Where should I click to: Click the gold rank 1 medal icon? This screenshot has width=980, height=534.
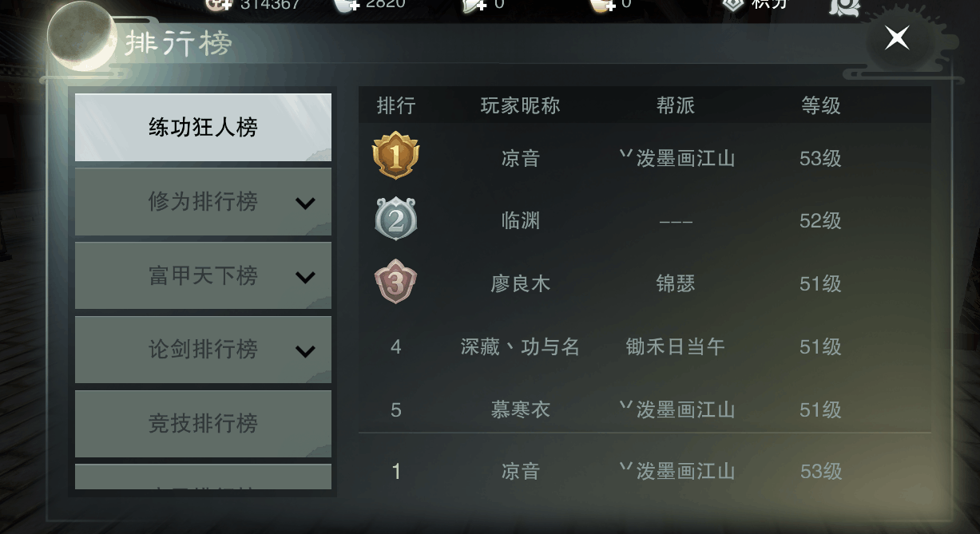click(x=395, y=156)
